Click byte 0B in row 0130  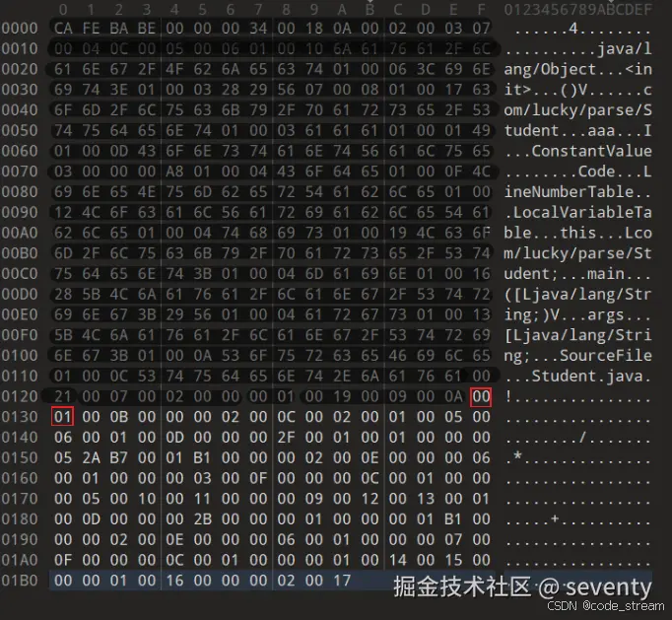click(x=118, y=417)
